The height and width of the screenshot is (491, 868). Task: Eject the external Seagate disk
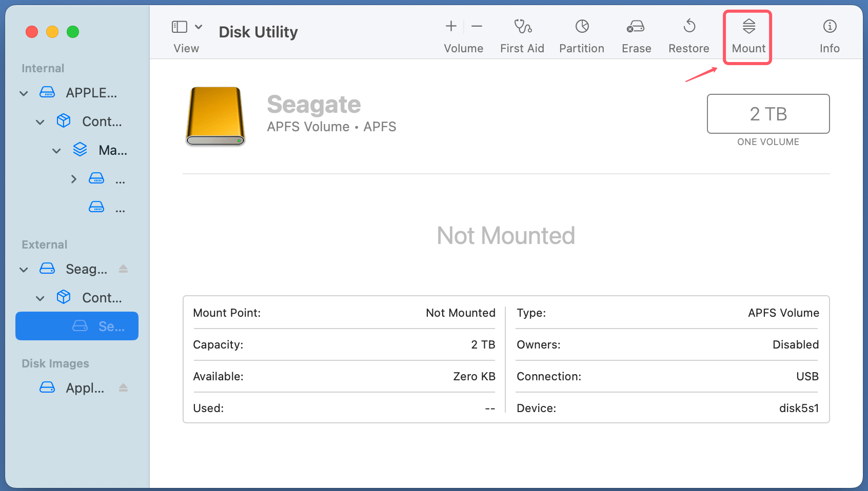tap(123, 269)
